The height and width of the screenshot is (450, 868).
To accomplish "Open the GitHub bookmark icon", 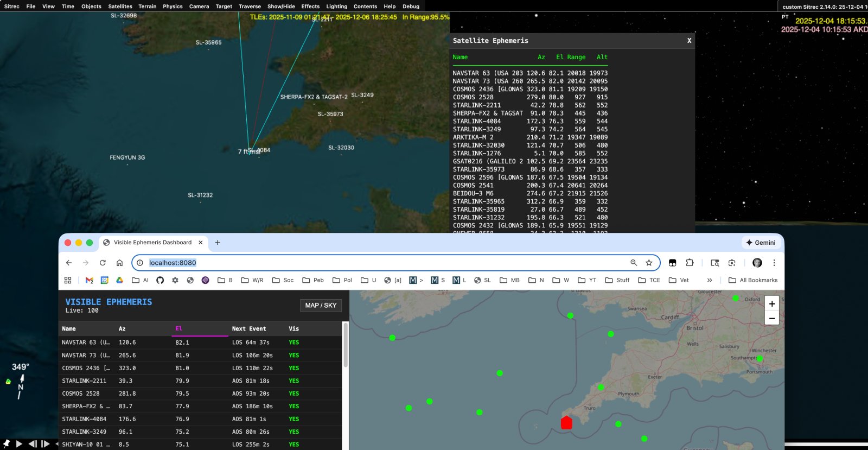I will 160,280.
